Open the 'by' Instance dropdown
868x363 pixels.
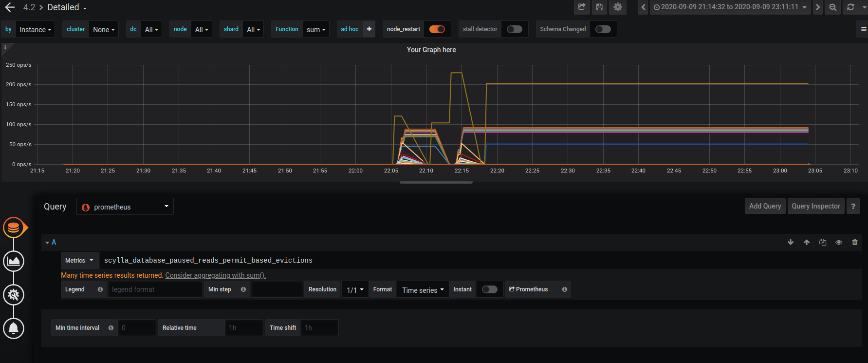point(35,29)
